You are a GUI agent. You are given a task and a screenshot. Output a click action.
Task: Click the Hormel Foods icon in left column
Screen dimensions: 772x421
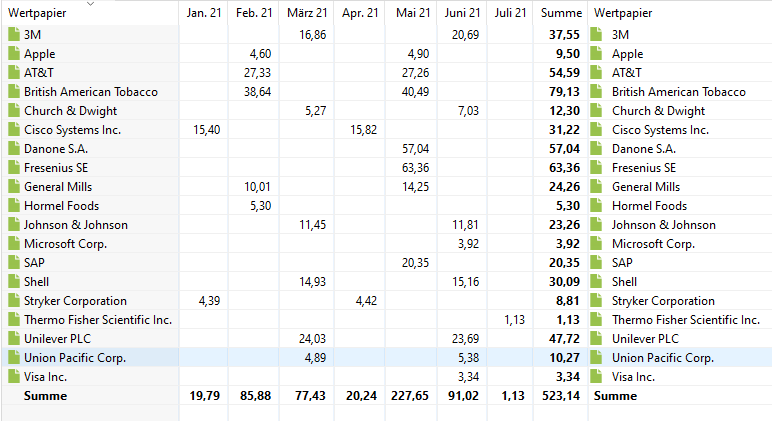pyautogui.click(x=14, y=206)
